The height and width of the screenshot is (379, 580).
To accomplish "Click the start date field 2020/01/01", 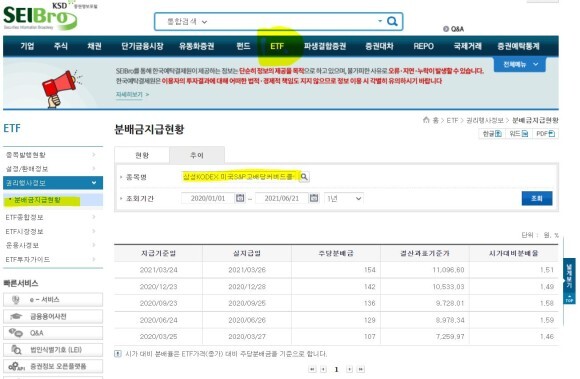I will point(208,198).
